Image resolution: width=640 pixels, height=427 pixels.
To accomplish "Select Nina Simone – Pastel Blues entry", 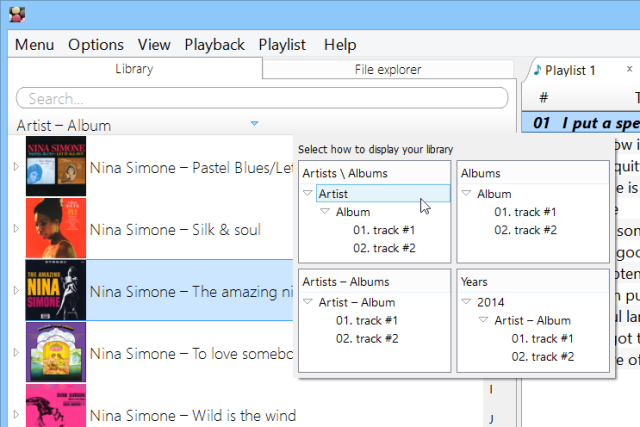I will pos(191,168).
